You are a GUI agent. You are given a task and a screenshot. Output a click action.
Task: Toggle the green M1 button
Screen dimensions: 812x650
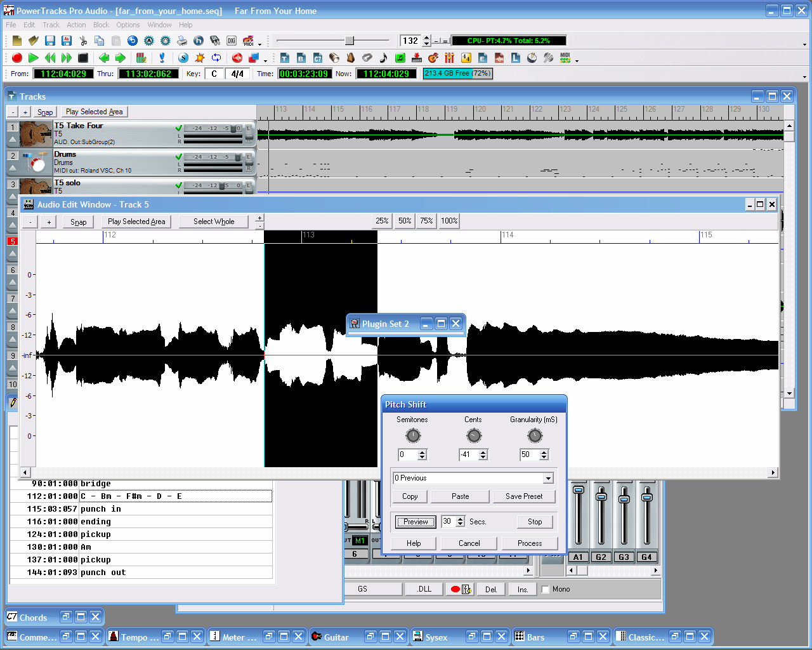pos(360,541)
